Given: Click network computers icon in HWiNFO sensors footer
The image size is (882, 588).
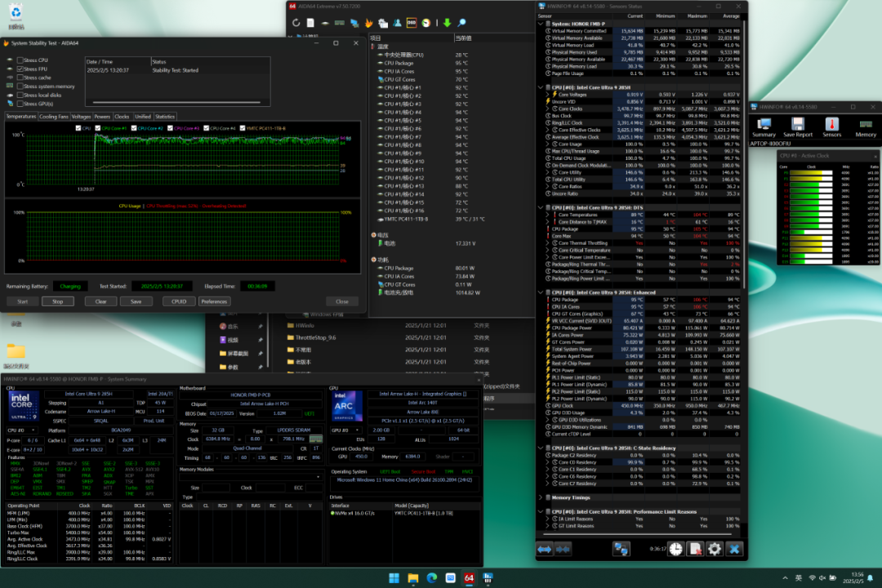Looking at the screenshot, I should click(621, 549).
